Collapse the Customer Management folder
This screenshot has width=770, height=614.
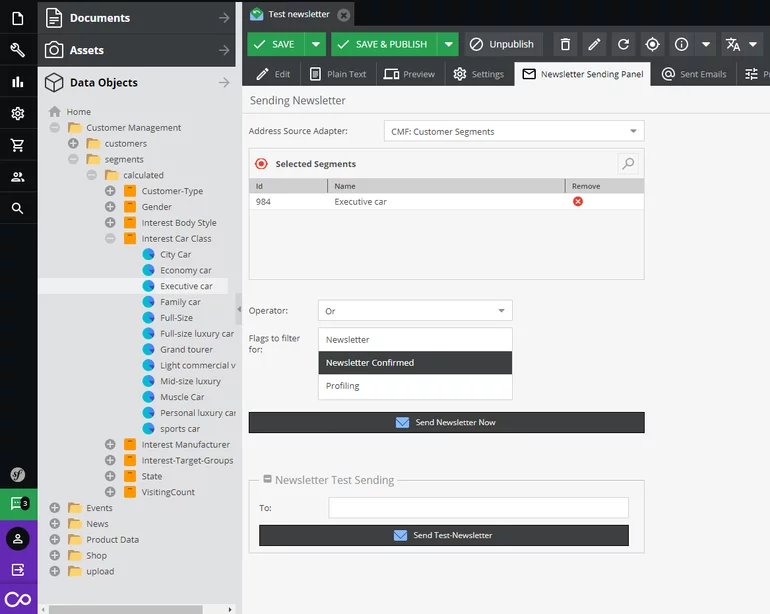pos(55,128)
